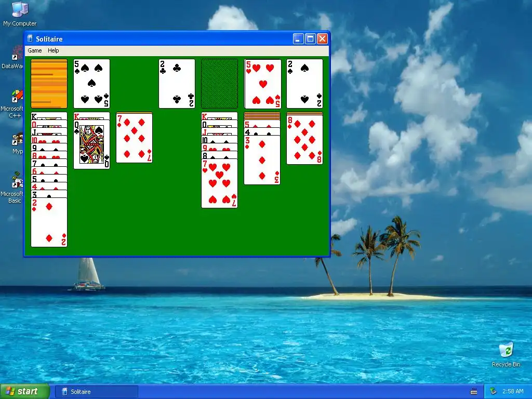Select the red Queen below the black King

pos(49,124)
